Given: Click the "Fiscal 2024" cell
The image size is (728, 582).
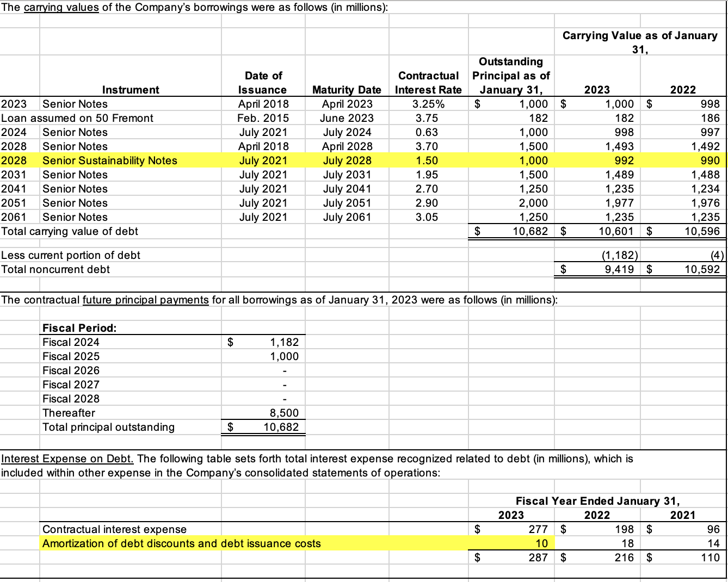Looking at the screenshot, I should click(71, 342).
